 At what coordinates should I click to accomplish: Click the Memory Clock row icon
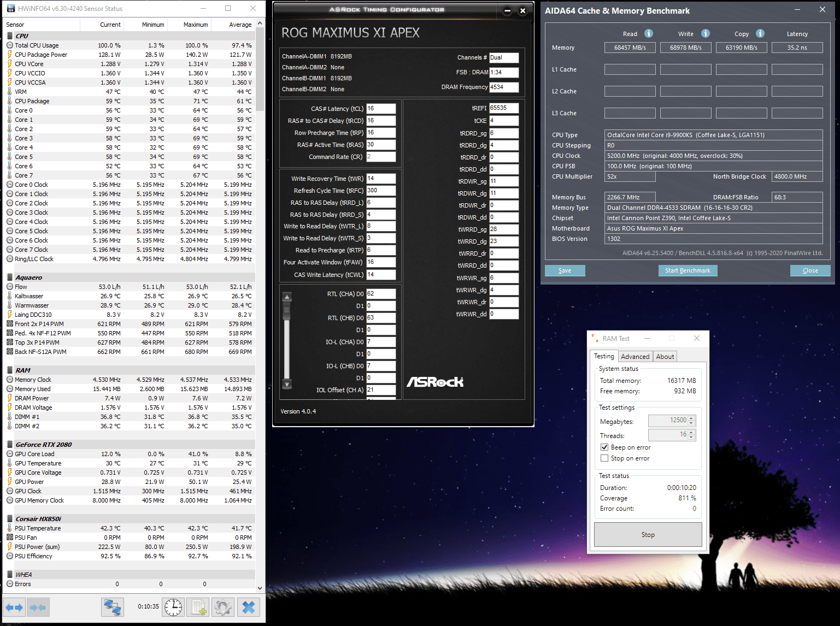[x=10, y=380]
